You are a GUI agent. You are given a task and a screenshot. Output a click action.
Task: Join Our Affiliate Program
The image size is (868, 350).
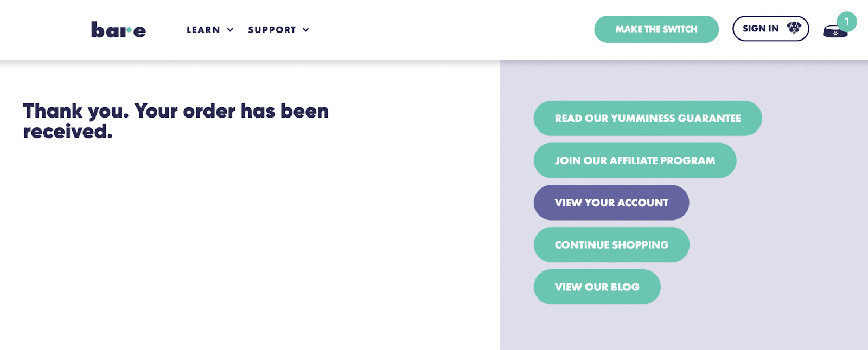635,160
